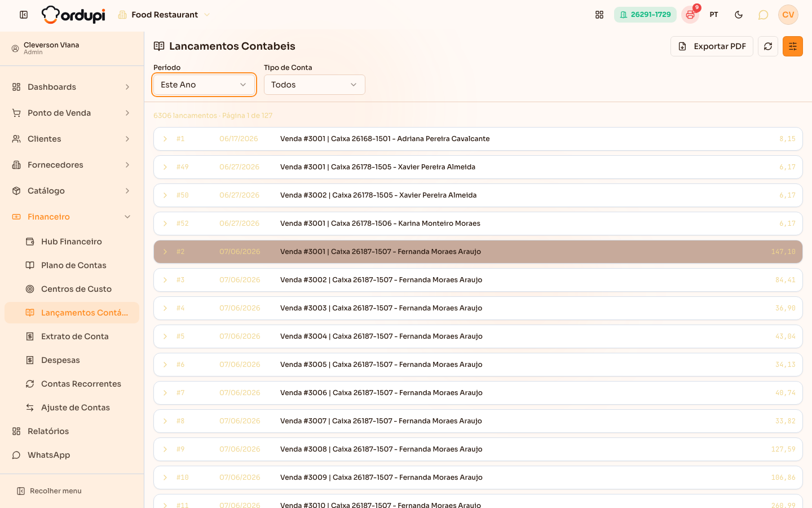Collapse the Financeiro menu
812x508 pixels.
72,217
